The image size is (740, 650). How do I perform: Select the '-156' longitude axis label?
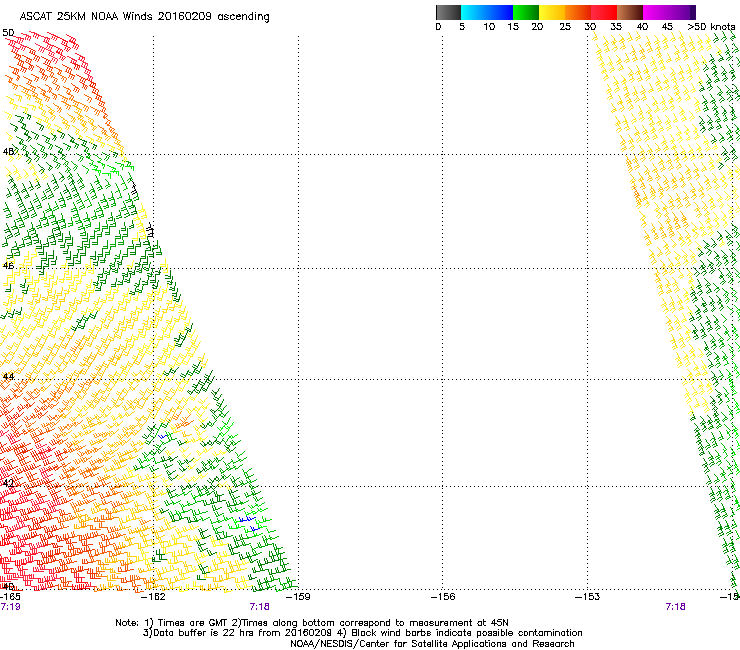443,597
